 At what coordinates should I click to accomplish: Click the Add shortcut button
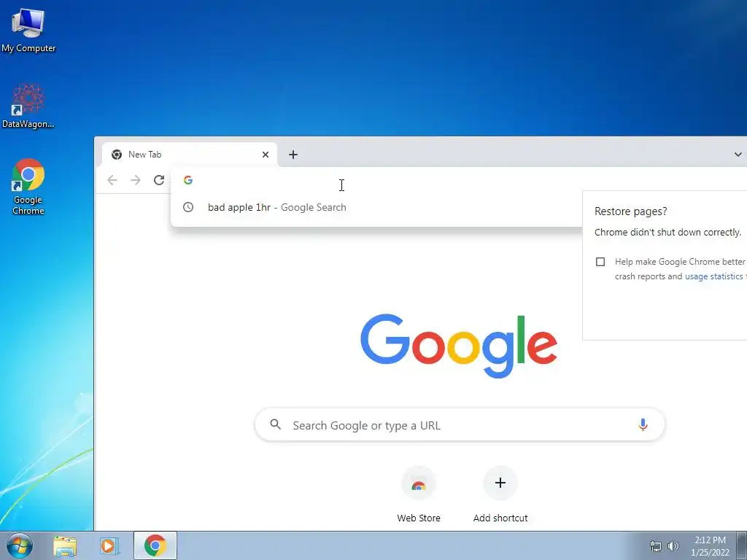pos(500,495)
